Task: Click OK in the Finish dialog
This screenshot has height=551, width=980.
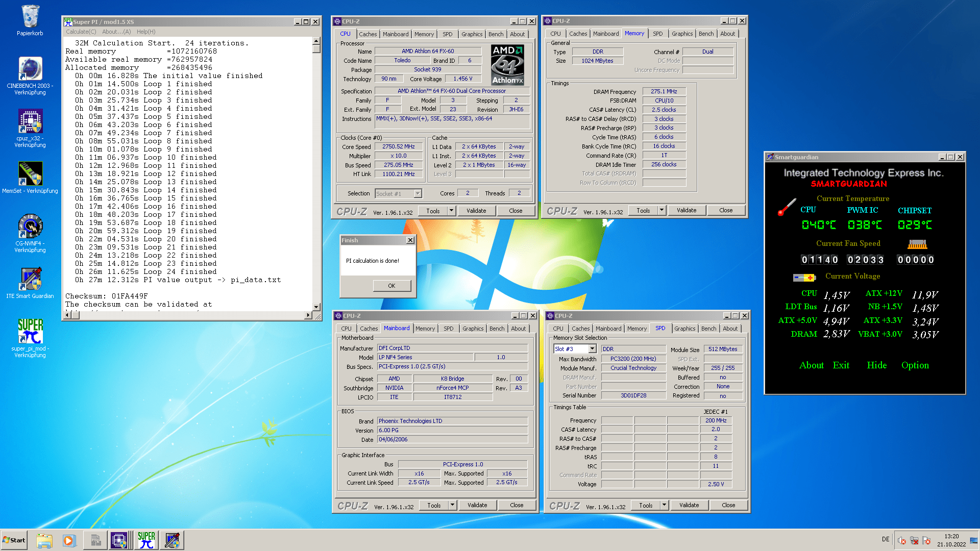Action: click(391, 286)
